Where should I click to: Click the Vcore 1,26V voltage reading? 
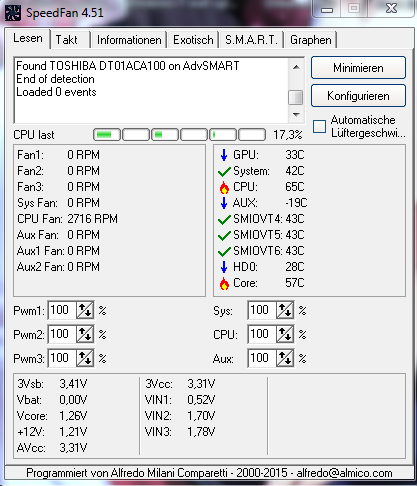[52, 416]
